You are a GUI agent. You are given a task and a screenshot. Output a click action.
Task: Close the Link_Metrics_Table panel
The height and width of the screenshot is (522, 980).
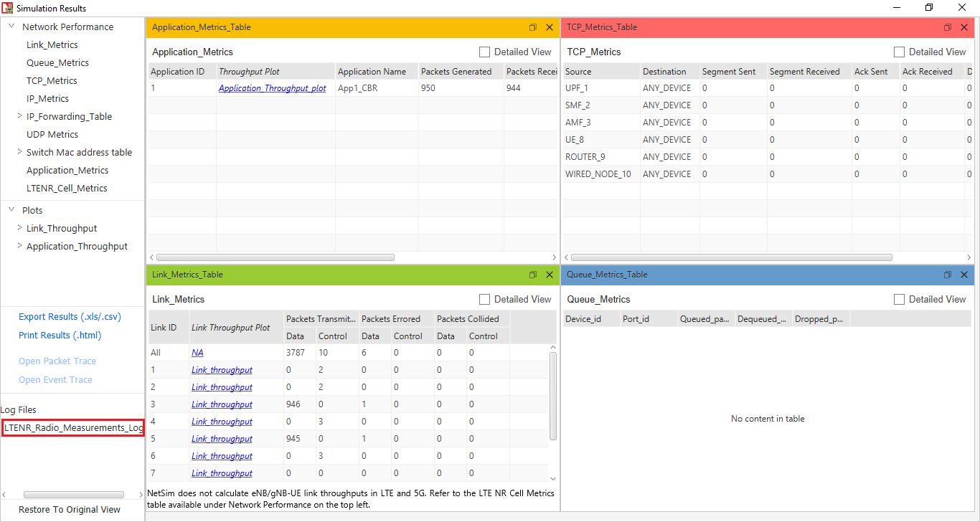[550, 275]
